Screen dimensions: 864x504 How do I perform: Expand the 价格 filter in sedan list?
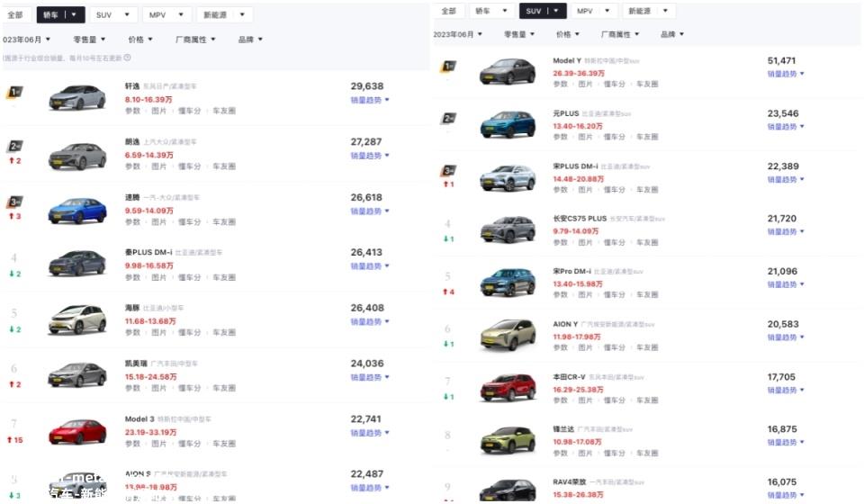click(140, 40)
